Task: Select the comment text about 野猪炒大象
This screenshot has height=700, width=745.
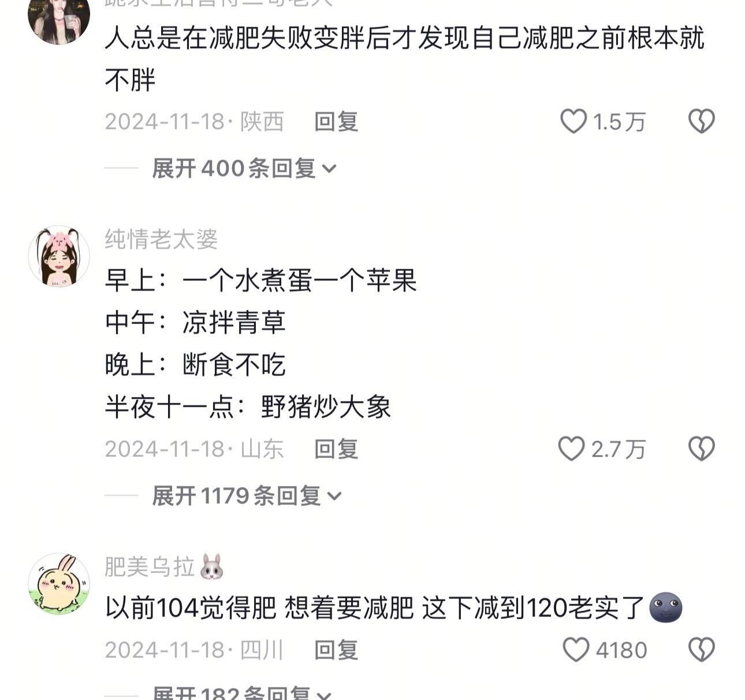Action: coord(248,407)
